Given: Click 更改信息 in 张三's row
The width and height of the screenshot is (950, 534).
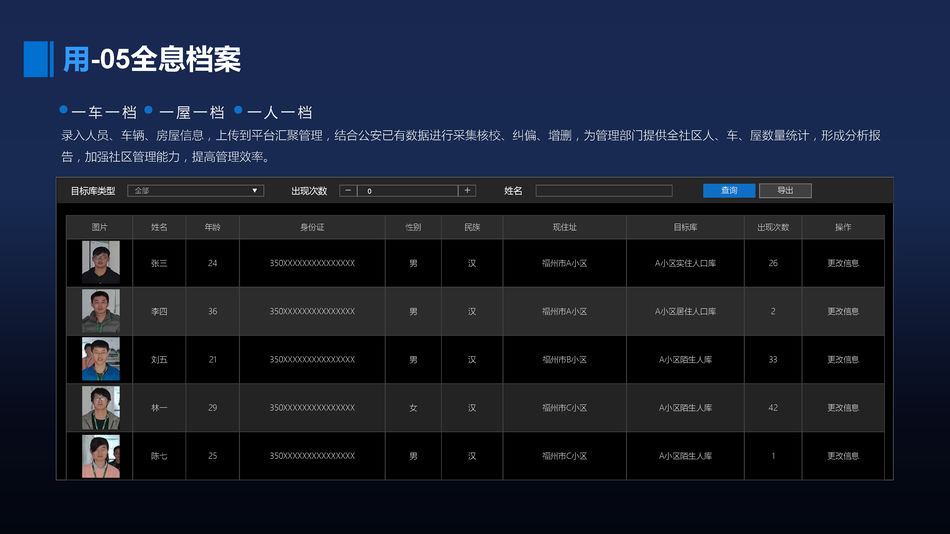Looking at the screenshot, I should (842, 263).
